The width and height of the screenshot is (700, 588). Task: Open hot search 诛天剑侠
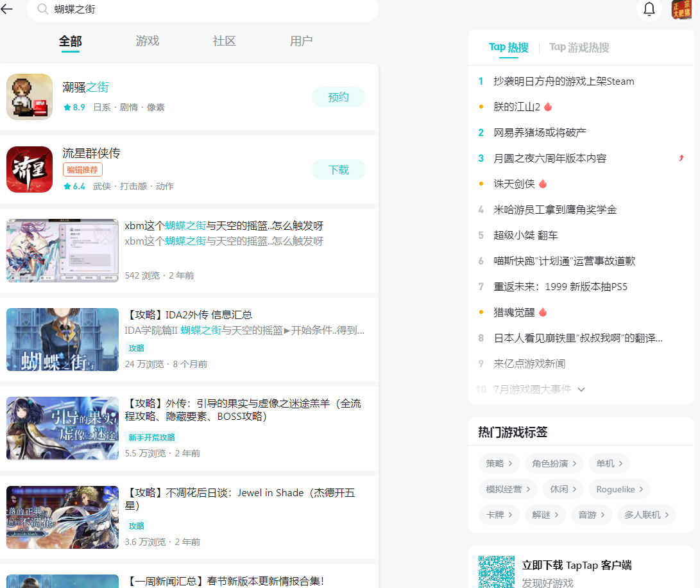(515, 184)
